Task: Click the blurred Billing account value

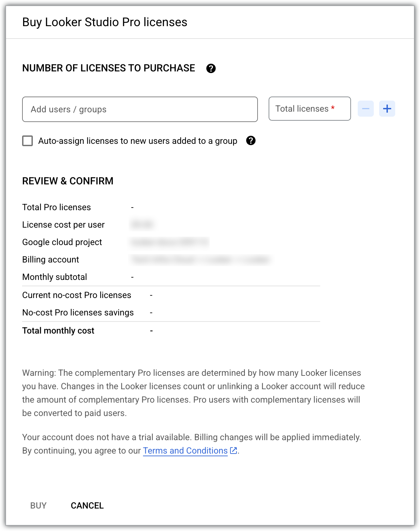Action: (201, 259)
